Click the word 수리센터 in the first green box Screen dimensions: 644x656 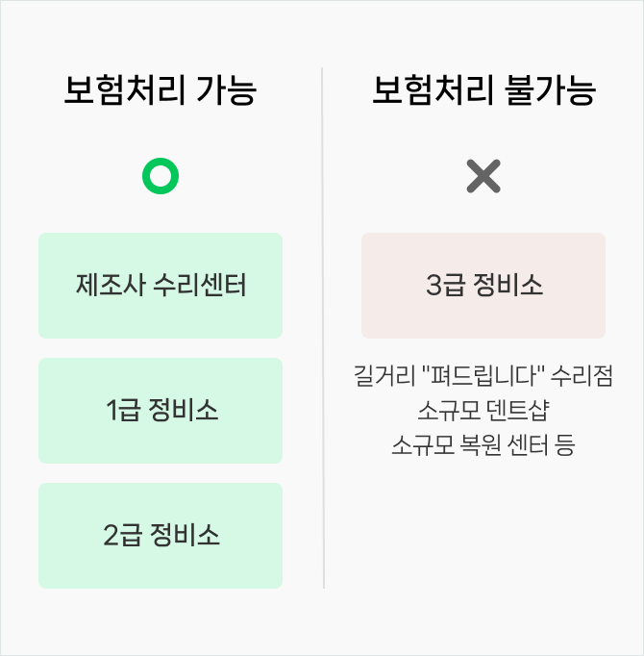200,285
